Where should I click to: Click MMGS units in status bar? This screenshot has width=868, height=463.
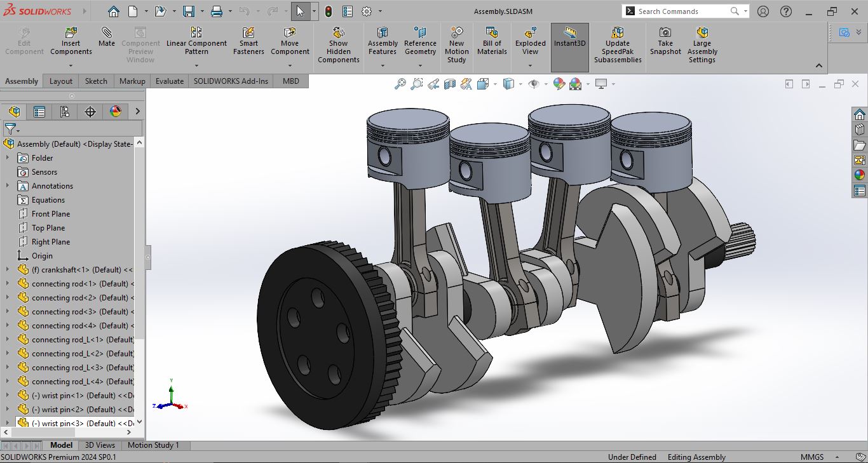[812, 457]
